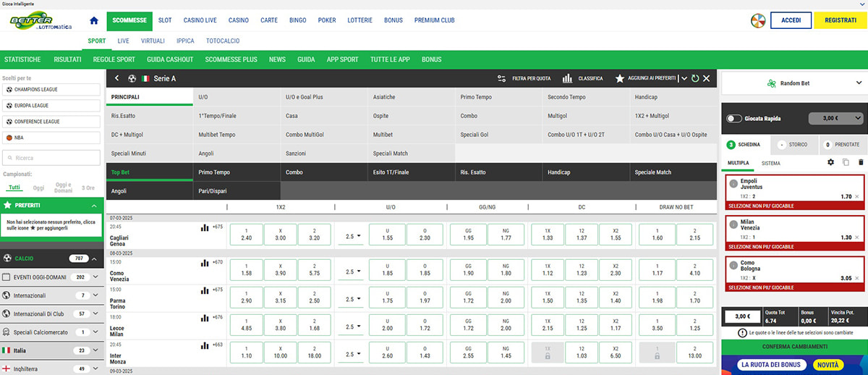The width and height of the screenshot is (868, 375).
Task: Show info for Milan Venezia bet
Action: (732, 224)
